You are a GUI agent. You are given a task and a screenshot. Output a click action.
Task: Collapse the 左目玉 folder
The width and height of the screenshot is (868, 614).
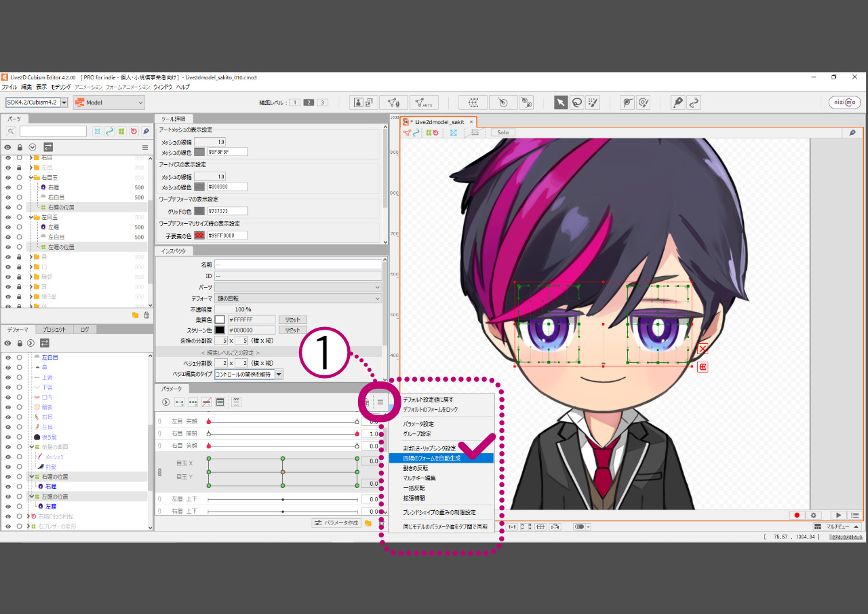coord(31,217)
